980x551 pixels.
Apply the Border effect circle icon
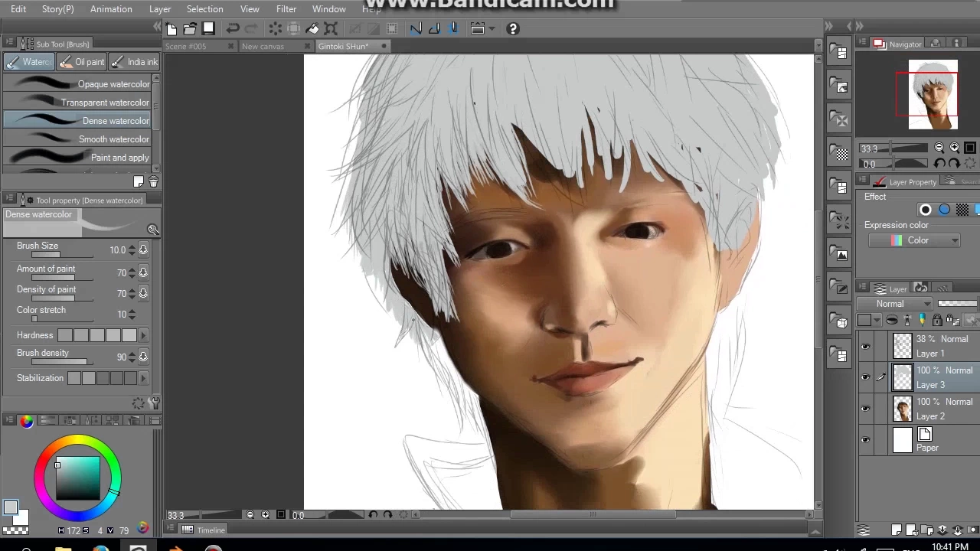925,210
